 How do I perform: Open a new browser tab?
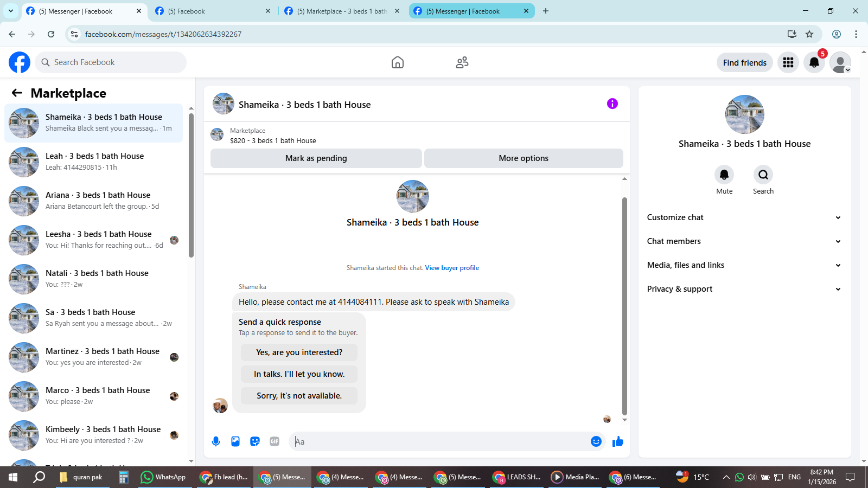click(x=546, y=11)
